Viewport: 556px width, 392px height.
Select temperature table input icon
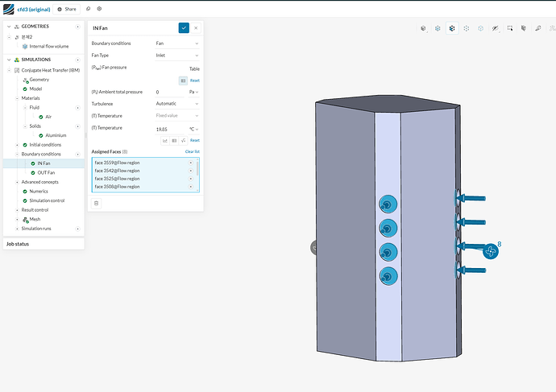point(174,141)
